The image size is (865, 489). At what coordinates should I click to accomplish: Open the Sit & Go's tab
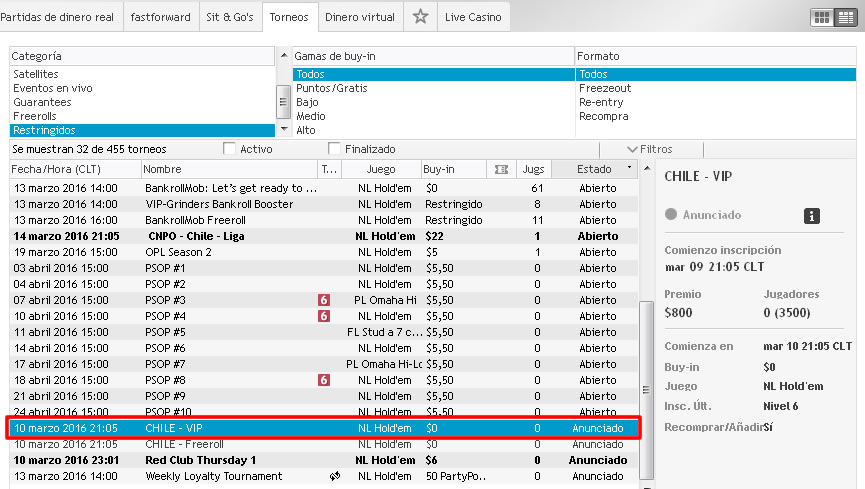pos(230,17)
